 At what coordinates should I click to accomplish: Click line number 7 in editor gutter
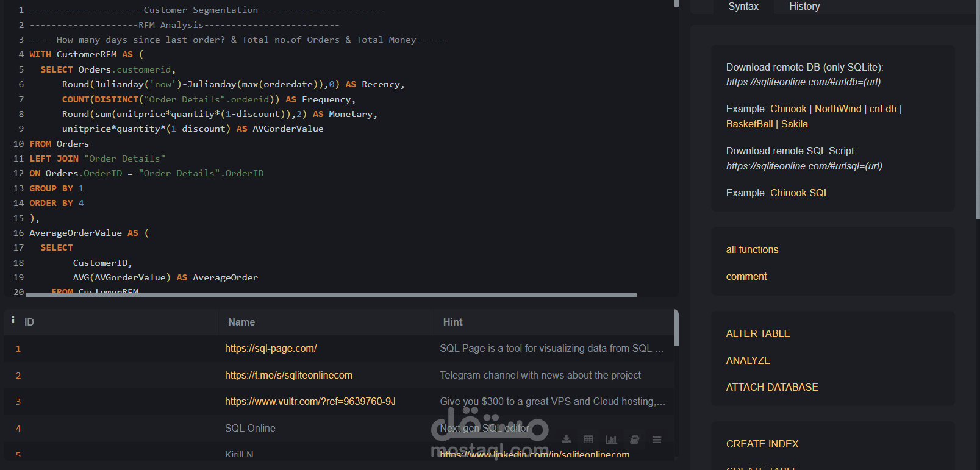21,99
